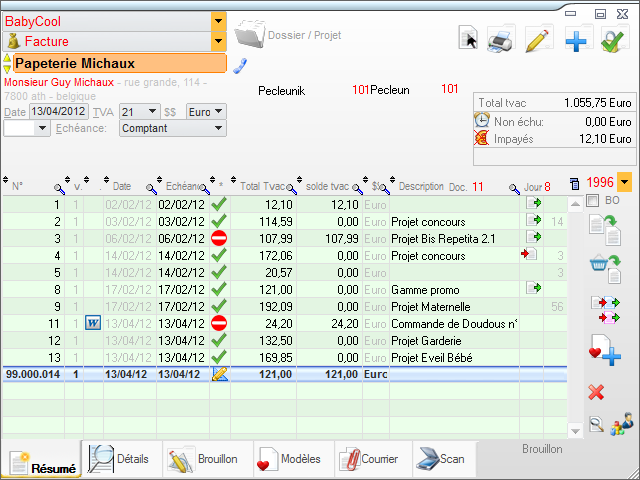Screen dimensions: 640x480
Task: Click the blue plus add icon
Action: pos(577,40)
